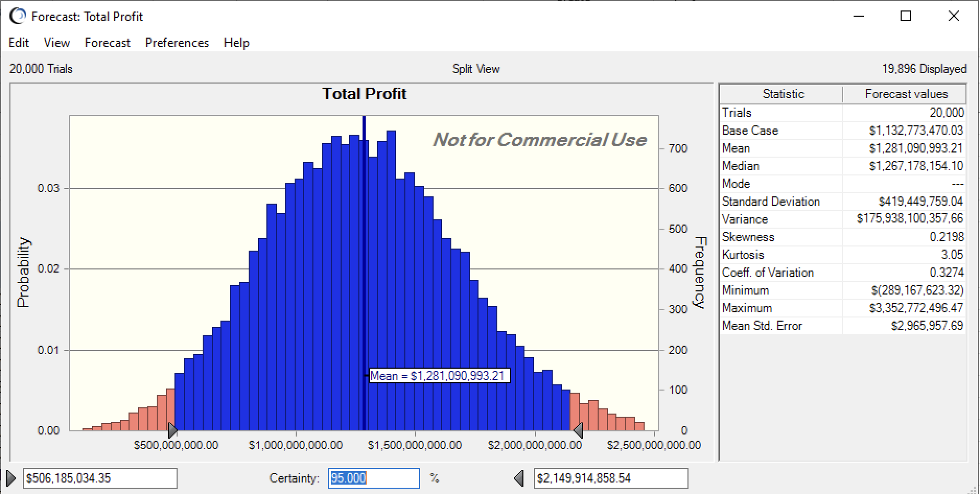Open the Preferences menu
This screenshot has width=980, height=494.
tap(177, 43)
